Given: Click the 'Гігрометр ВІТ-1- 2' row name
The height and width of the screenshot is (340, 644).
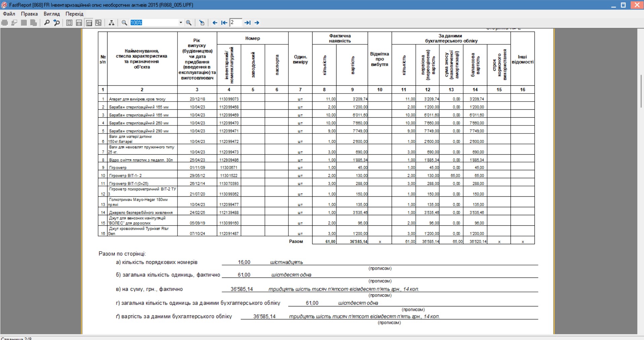Looking at the screenshot, I should [x=125, y=176].
